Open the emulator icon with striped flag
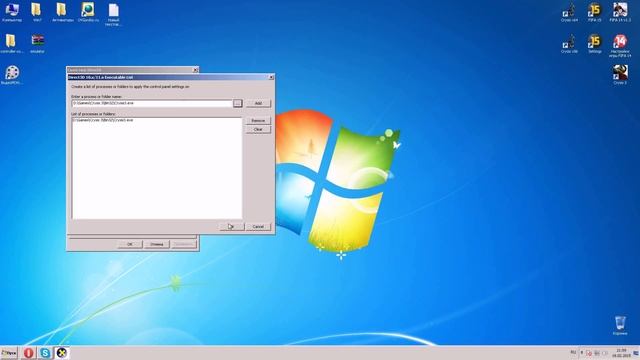 [x=37, y=43]
